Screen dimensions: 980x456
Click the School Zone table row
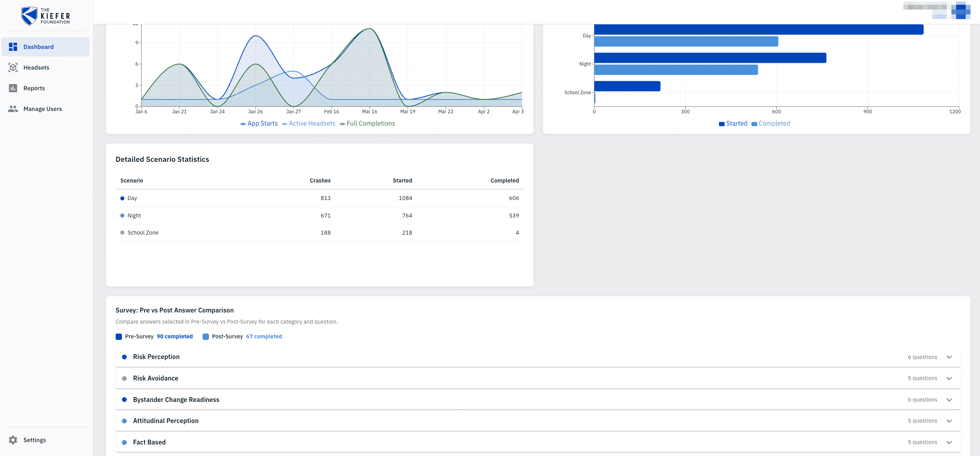(319, 233)
